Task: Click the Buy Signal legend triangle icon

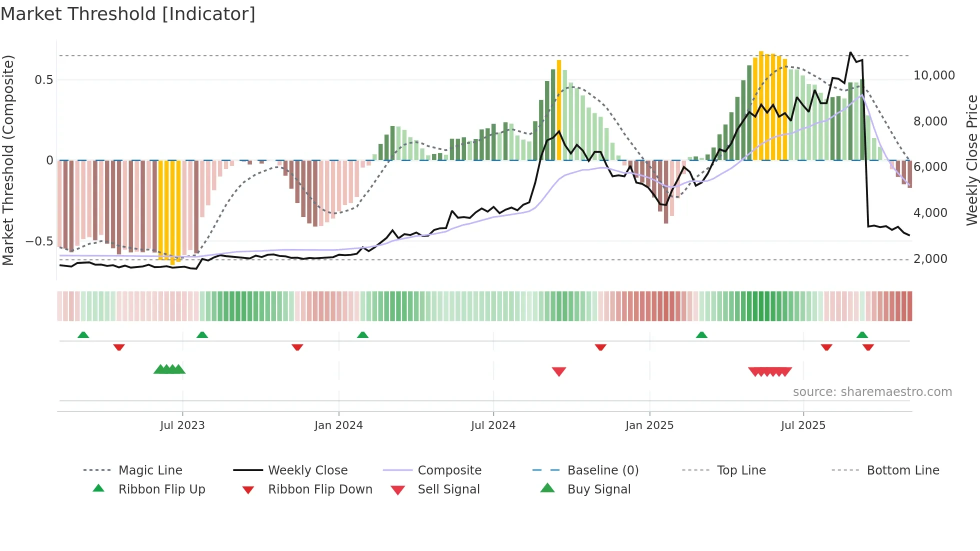Action: click(x=547, y=488)
